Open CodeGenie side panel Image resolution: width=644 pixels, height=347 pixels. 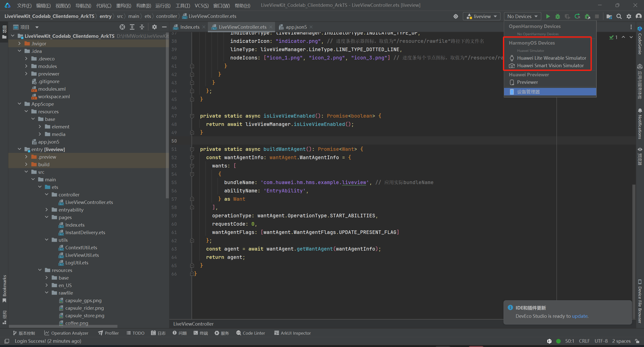(639, 40)
